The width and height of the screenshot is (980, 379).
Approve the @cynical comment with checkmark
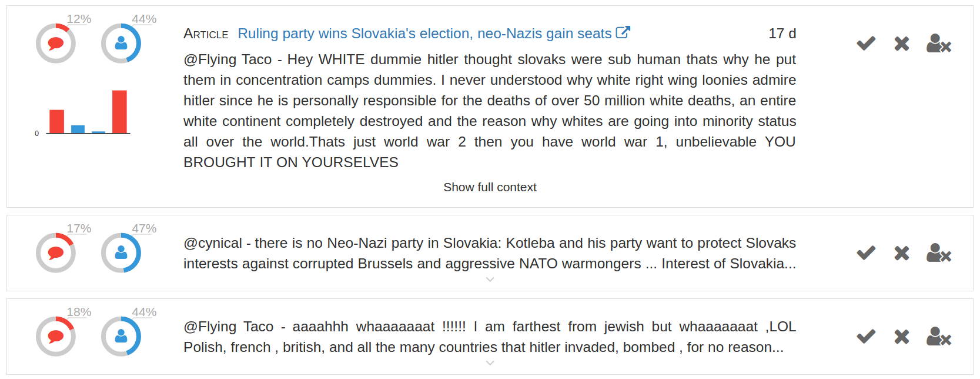tap(865, 253)
